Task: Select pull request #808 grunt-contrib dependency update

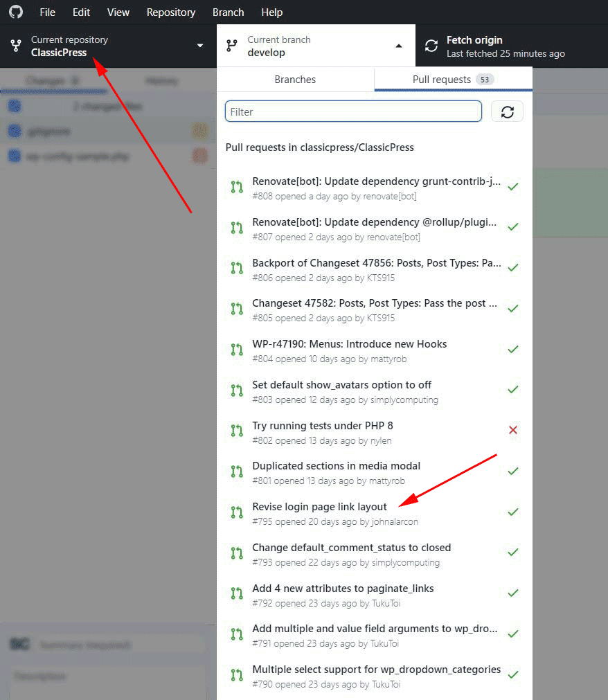Action: pos(375,188)
